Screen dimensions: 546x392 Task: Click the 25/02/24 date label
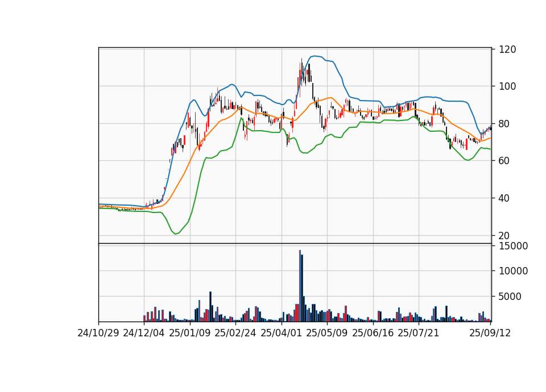pos(235,333)
